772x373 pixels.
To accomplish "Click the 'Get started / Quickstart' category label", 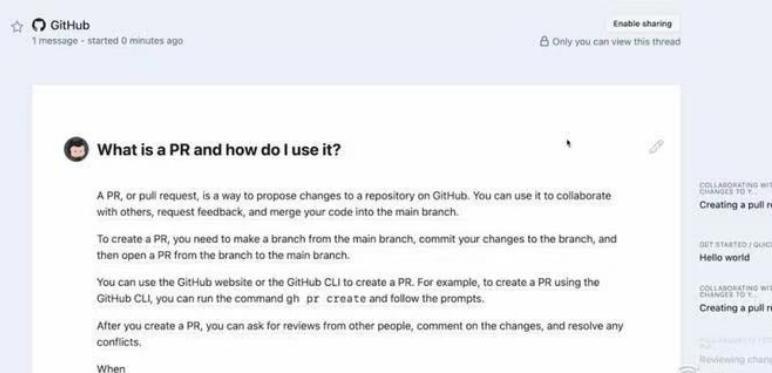I will click(x=736, y=245).
